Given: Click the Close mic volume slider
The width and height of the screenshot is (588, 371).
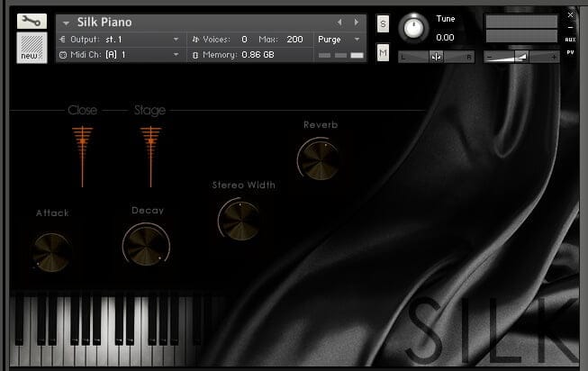Looking at the screenshot, I should pos(82,157).
